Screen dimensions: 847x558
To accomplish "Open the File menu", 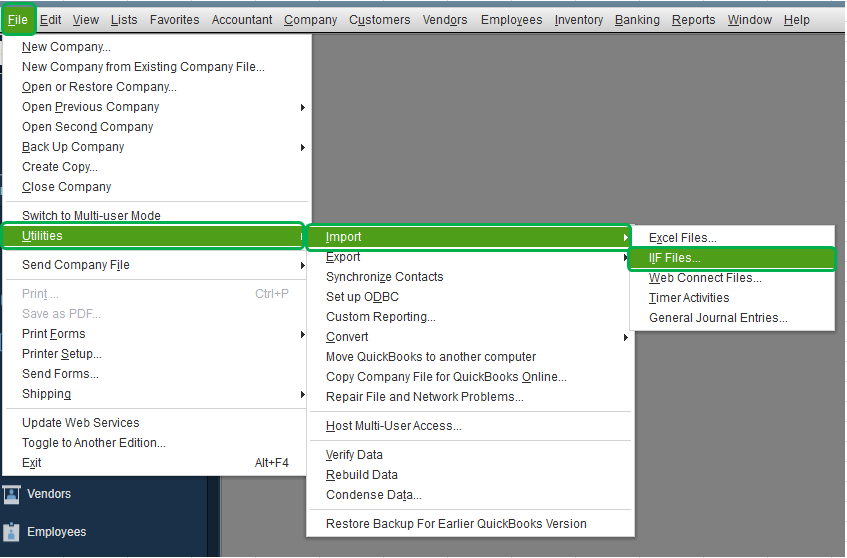I will coord(18,20).
